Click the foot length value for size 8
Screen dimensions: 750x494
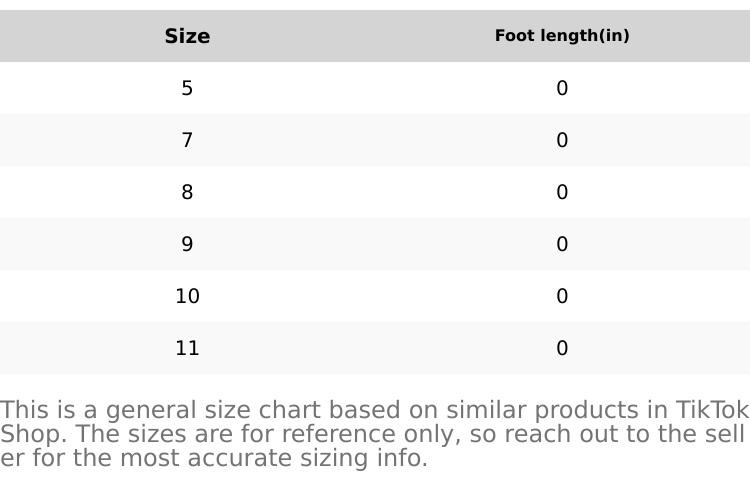[x=562, y=192]
